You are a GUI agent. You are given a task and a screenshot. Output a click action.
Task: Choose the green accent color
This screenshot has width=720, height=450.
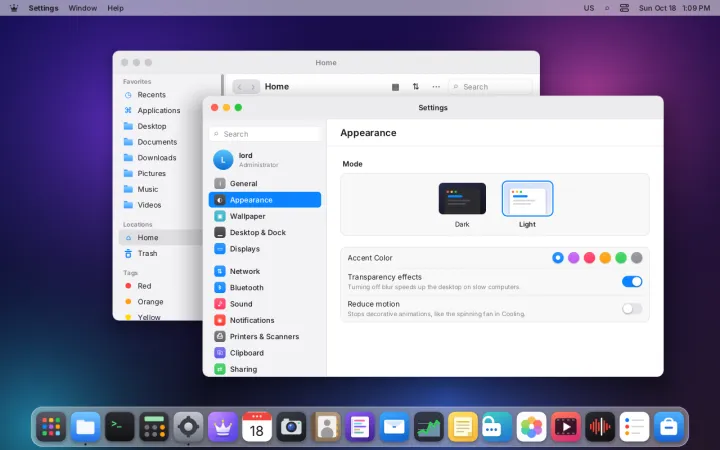(x=621, y=258)
